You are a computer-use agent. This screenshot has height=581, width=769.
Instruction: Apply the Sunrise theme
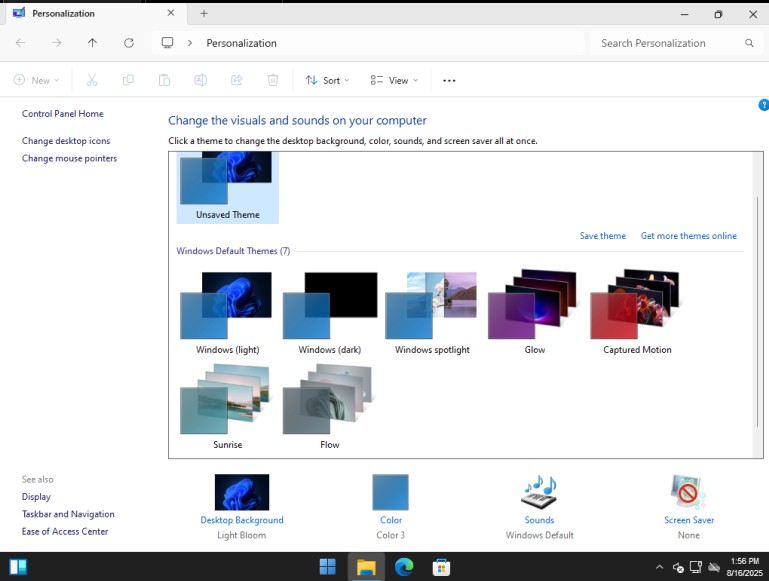click(x=228, y=407)
